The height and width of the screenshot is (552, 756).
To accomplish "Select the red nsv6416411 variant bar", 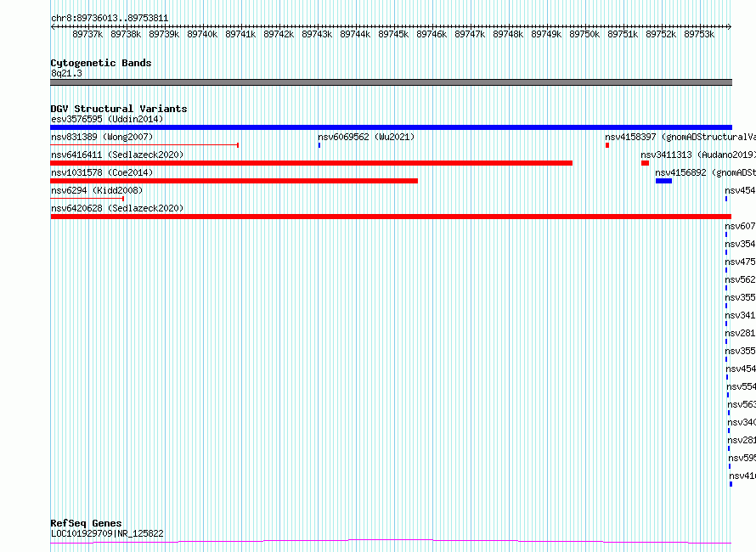I will pos(312,163).
